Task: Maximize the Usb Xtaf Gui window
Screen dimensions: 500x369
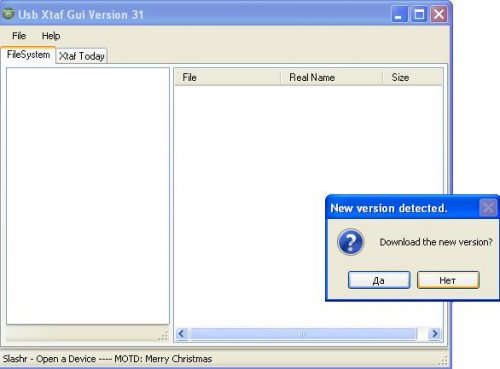Action: 419,14
